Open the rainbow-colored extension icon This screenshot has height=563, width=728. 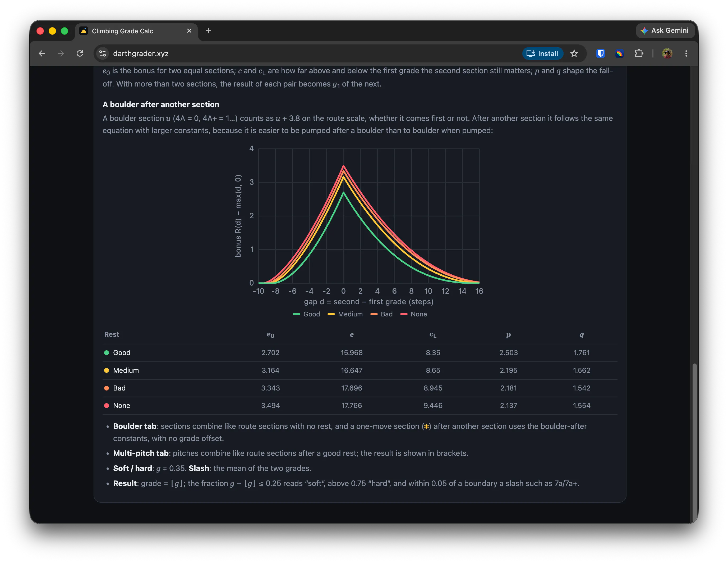619,53
